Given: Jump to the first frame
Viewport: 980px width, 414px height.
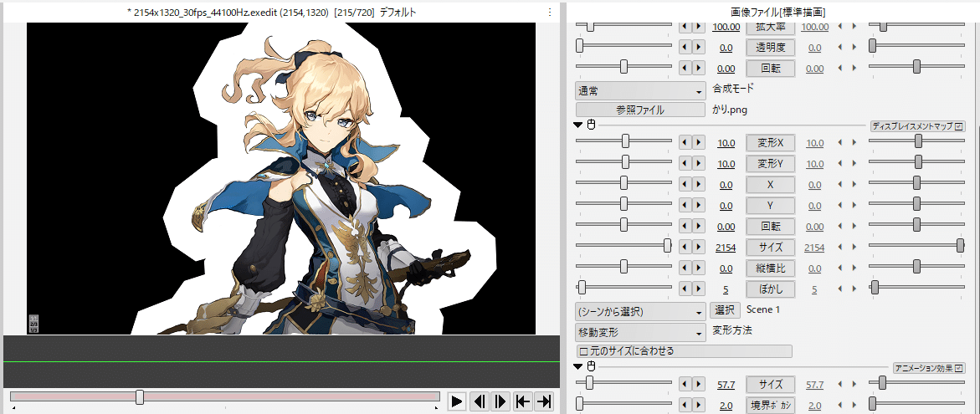Looking at the screenshot, I should (x=522, y=401).
